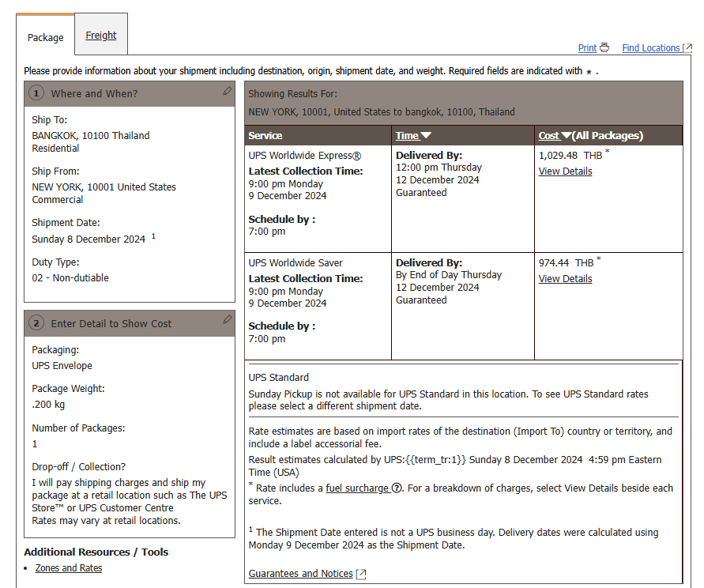Screen dimensions: 704x588
Task: Click the 'Commercial' label under Ship From
Action: coord(58,199)
